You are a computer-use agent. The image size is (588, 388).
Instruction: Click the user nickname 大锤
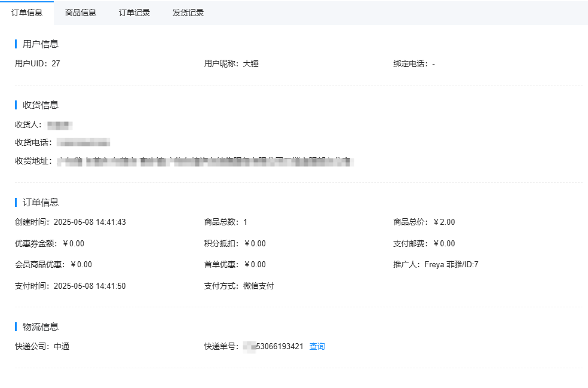pos(251,64)
